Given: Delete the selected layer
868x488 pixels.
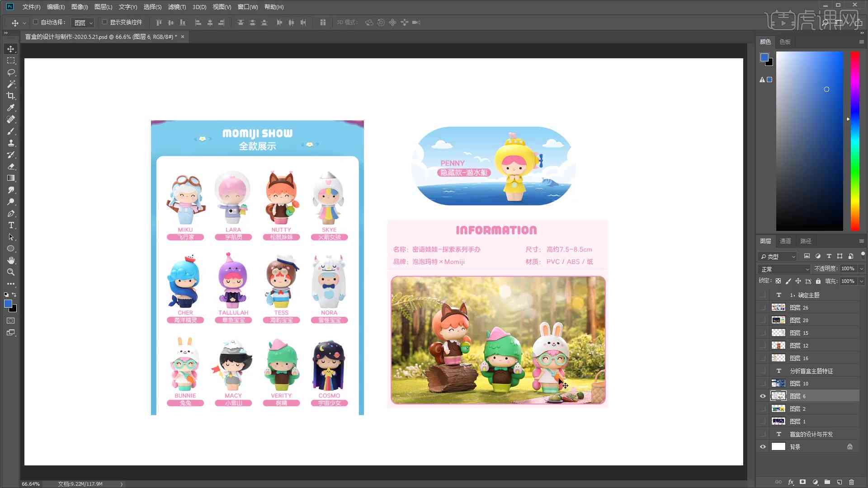Looking at the screenshot, I should click(852, 482).
